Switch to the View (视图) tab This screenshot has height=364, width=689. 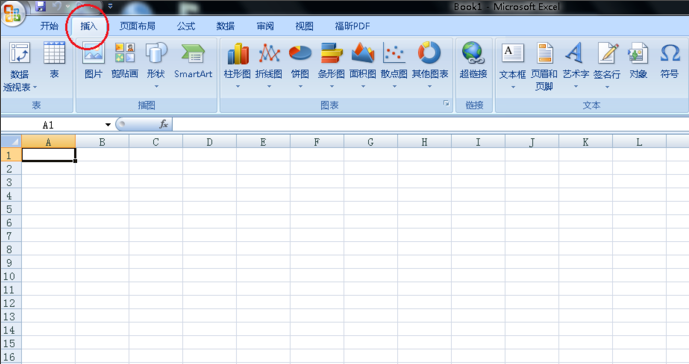coord(304,26)
